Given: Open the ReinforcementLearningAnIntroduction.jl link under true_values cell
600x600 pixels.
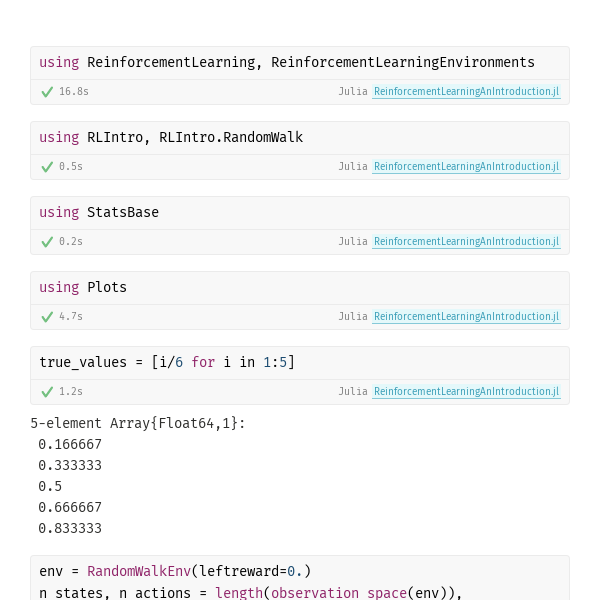Looking at the screenshot, I should pos(466,391).
